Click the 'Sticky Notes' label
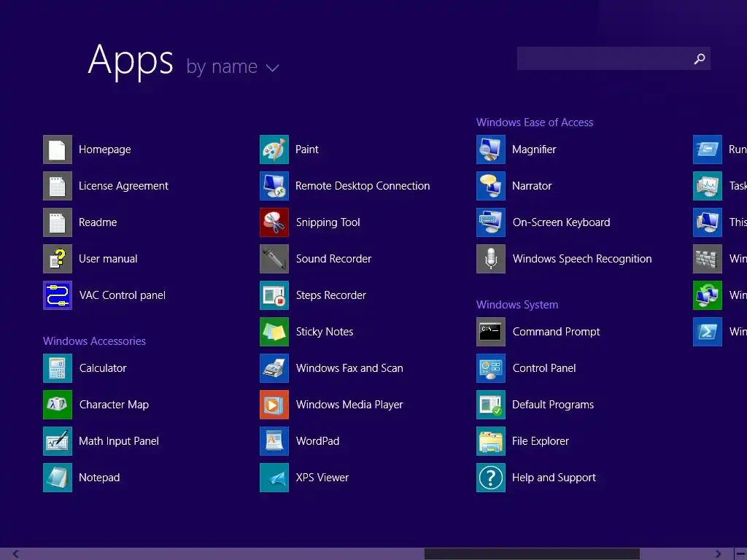 coord(325,332)
